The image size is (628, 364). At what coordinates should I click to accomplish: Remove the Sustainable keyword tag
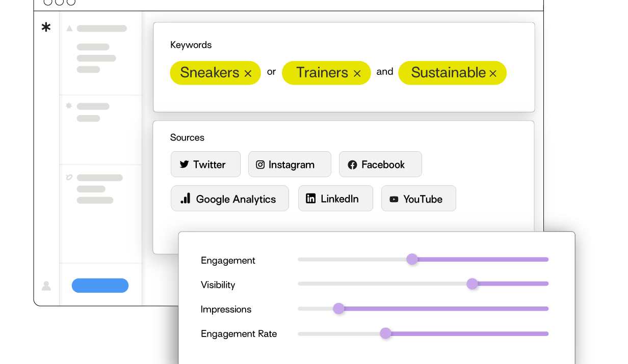click(493, 73)
